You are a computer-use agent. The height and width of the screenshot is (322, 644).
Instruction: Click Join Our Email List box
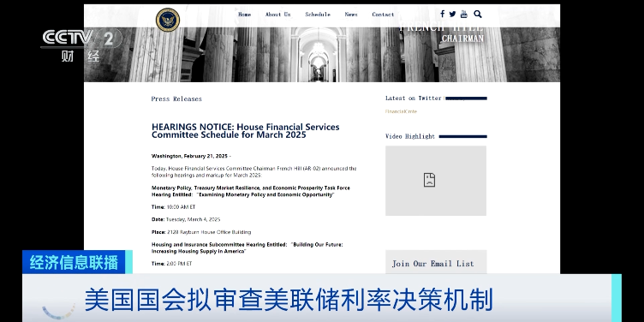pyautogui.click(x=436, y=262)
